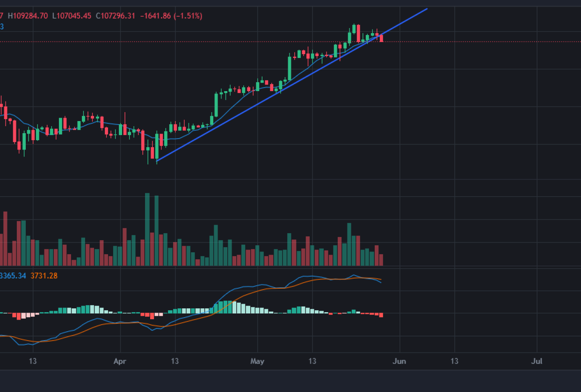
Task: Click the May label on time axis
Action: 257,361
